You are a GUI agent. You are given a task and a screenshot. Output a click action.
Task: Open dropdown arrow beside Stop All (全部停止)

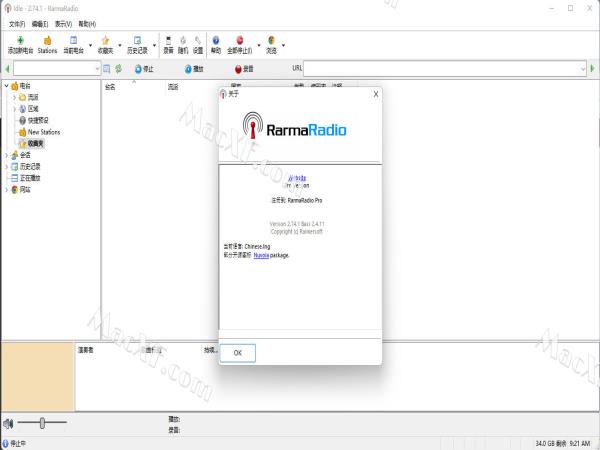click(x=259, y=45)
